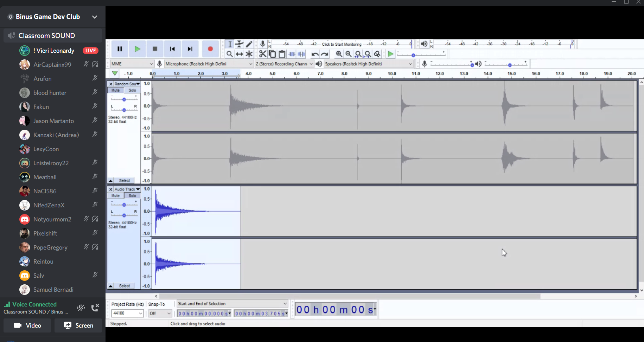Mute the Random Sou track
Image resolution: width=644 pixels, height=342 pixels.
coord(115,90)
